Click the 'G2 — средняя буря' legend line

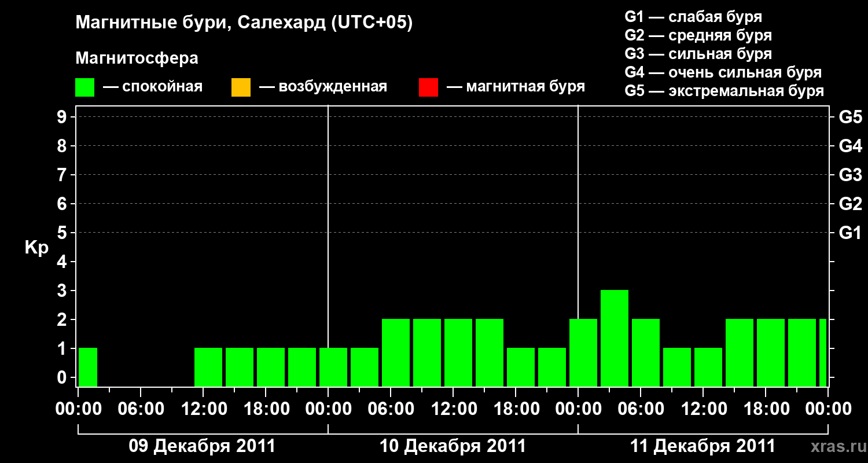[698, 35]
